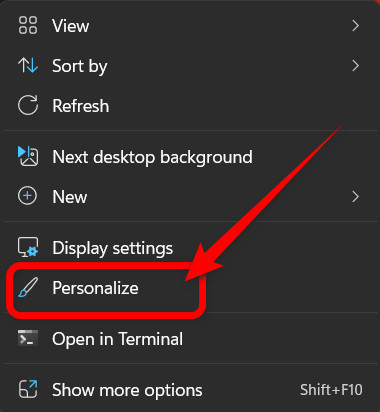Click the Sort by arrows icon
The width and height of the screenshot is (380, 412).
tap(28, 65)
